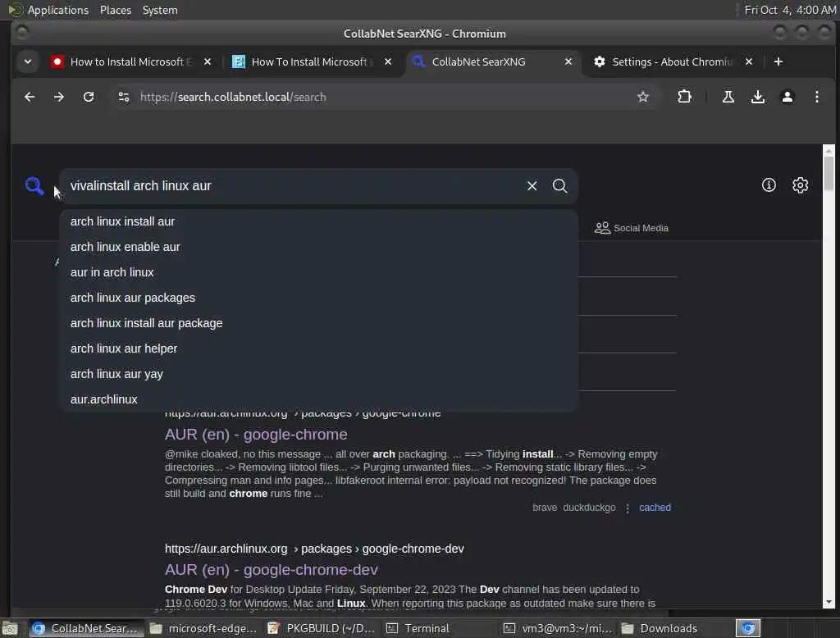The height and width of the screenshot is (638, 840).
Task: Select suggestion 'arch linux aur helper'
Action: pyautogui.click(x=319, y=349)
